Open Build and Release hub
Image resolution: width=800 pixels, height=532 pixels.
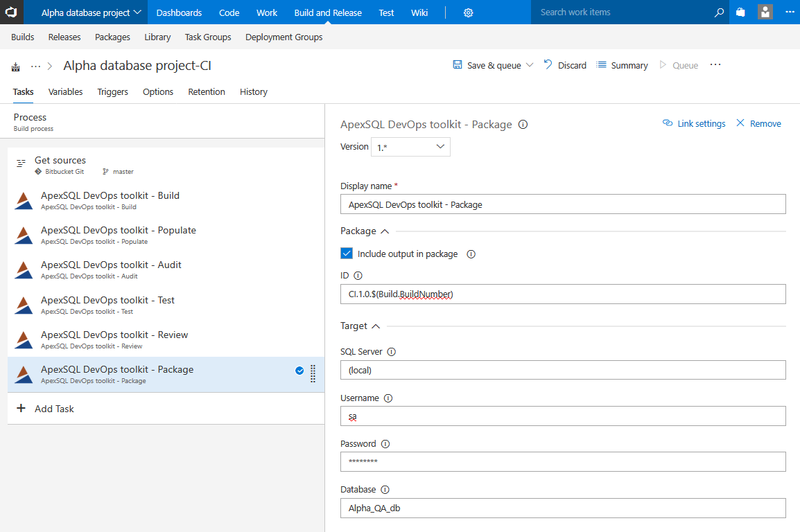pos(328,12)
